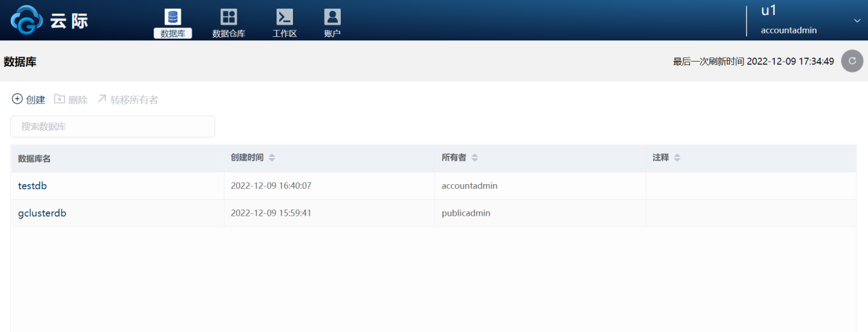Click the circular refresh icon
The width and height of the screenshot is (868, 332).
point(852,61)
